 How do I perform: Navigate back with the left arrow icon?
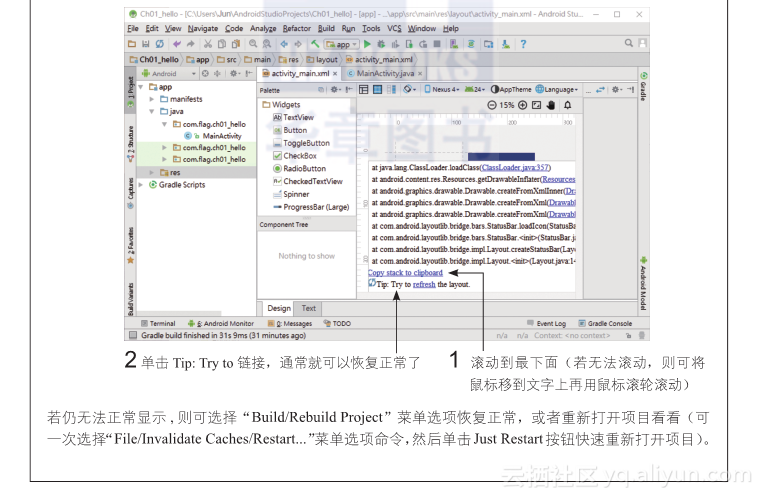coord(284,44)
